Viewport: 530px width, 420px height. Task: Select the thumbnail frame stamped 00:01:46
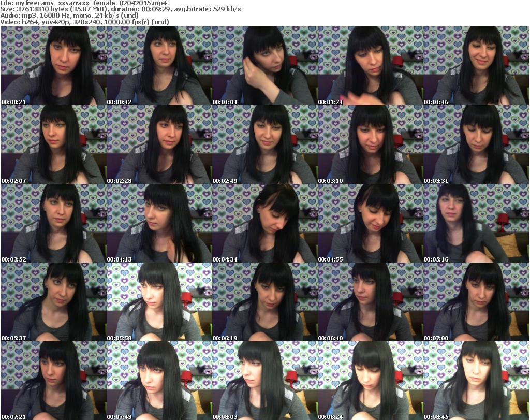476,66
